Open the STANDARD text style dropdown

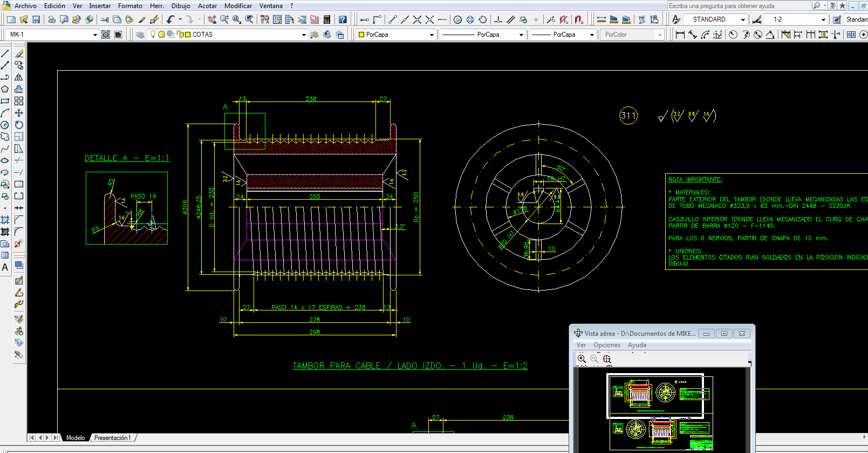(x=743, y=19)
